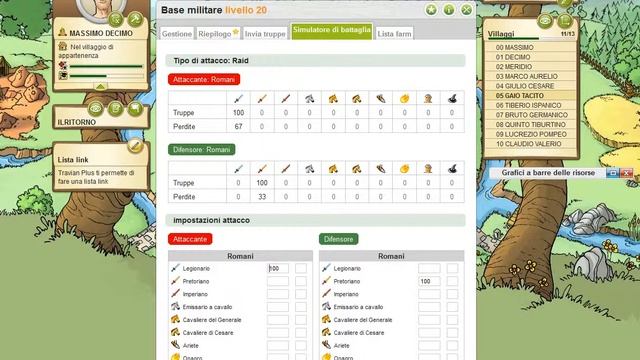640x360 pixels.
Task: Click attacker losses value 67
Action: click(x=238, y=127)
